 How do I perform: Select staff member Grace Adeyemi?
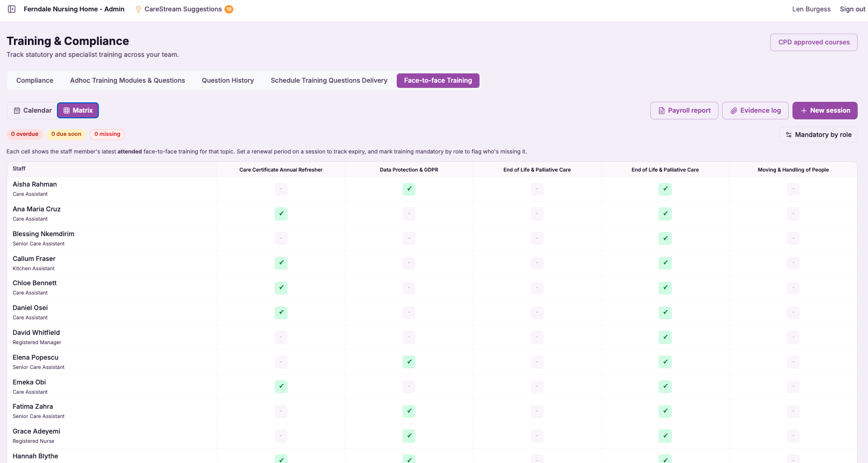pyautogui.click(x=37, y=431)
